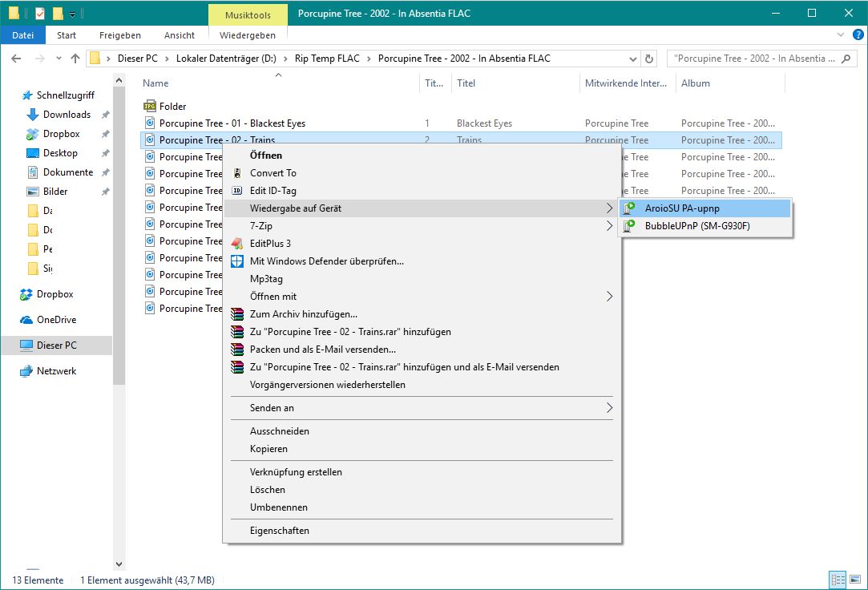Navigate back with the back arrow

16,59
